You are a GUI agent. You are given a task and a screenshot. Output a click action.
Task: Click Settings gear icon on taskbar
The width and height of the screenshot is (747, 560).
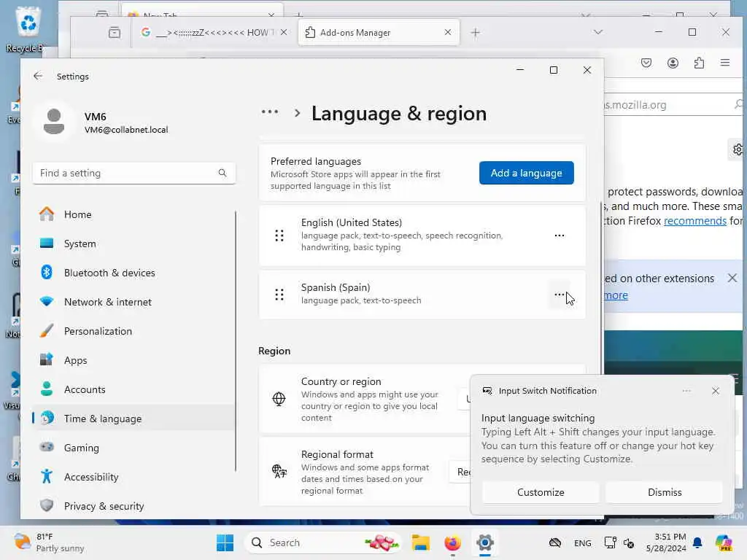tap(485, 542)
